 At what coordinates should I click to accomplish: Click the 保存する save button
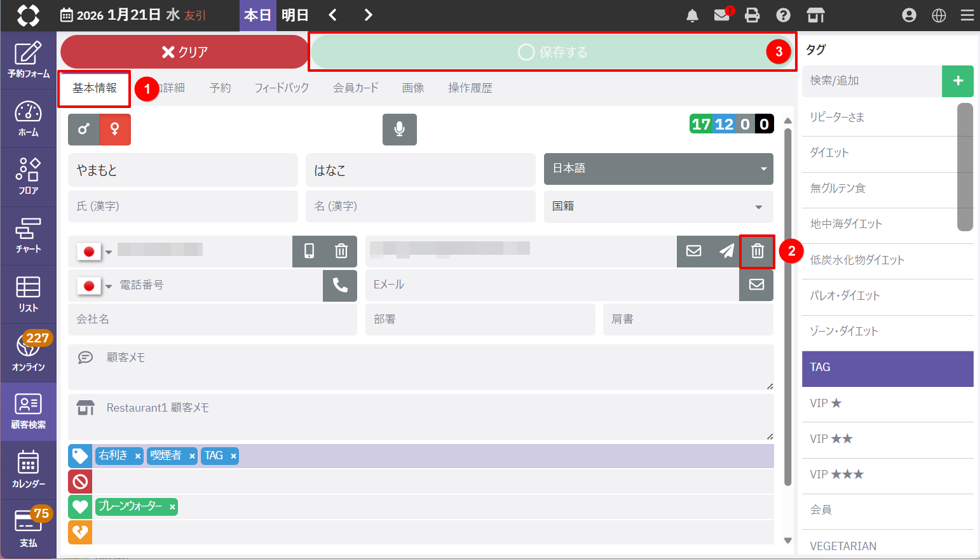click(552, 52)
